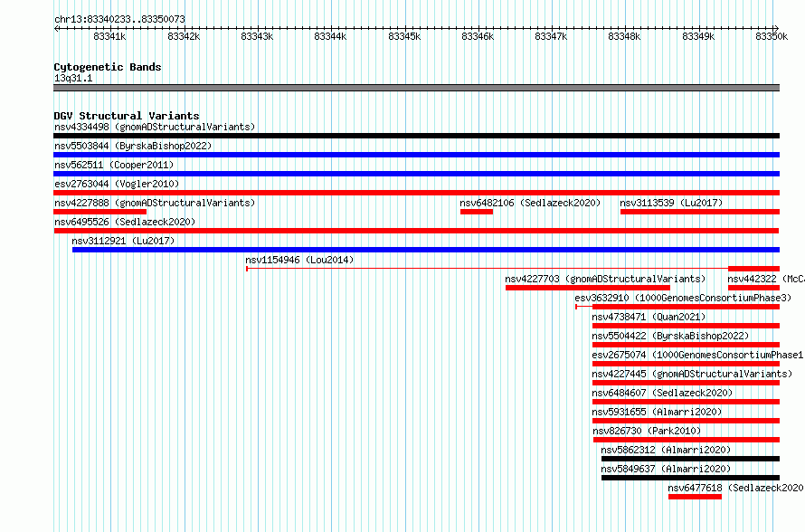This screenshot has width=805, height=532.
Task: Open nsv3113539 (Lu2017) label
Action: click(x=671, y=203)
